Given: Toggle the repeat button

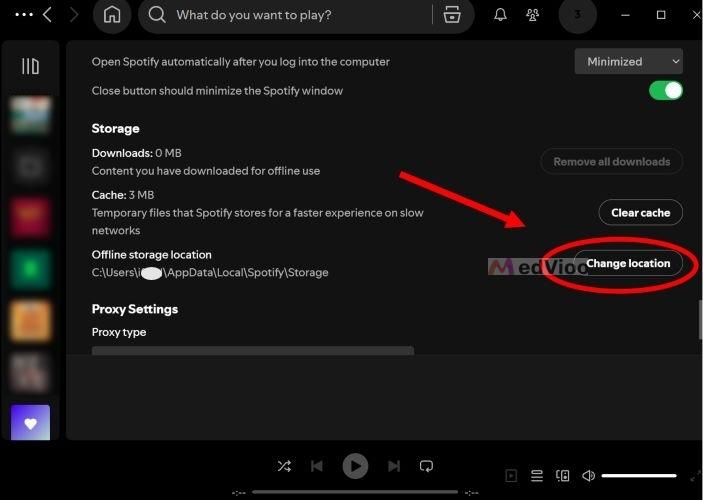Looking at the screenshot, I should 426,466.
